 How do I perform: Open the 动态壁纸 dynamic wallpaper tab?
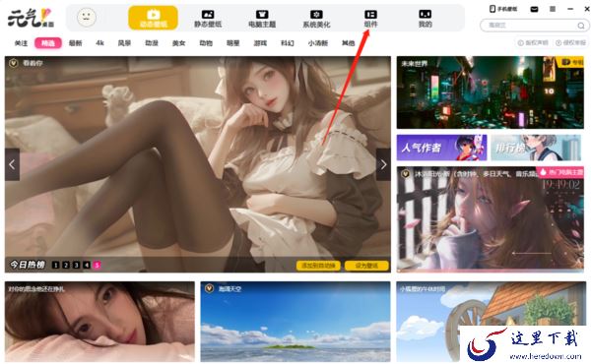click(x=153, y=18)
